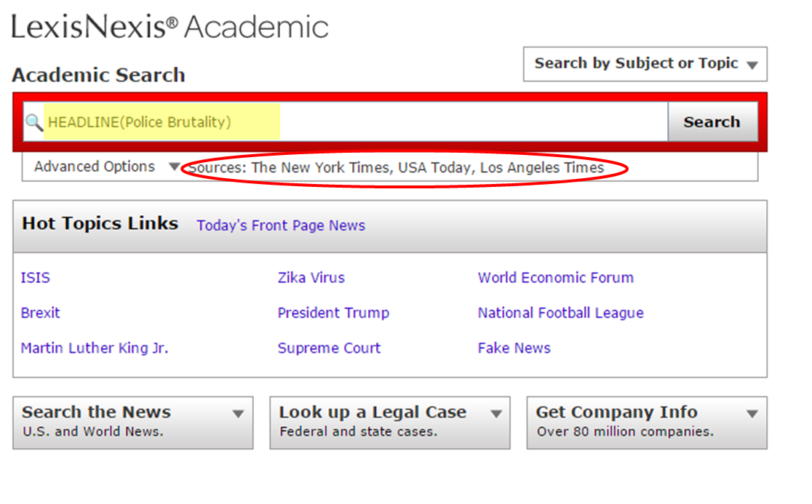Screen dimensions: 812x504
Task: Click the Advanced Options label
Action: (x=95, y=167)
